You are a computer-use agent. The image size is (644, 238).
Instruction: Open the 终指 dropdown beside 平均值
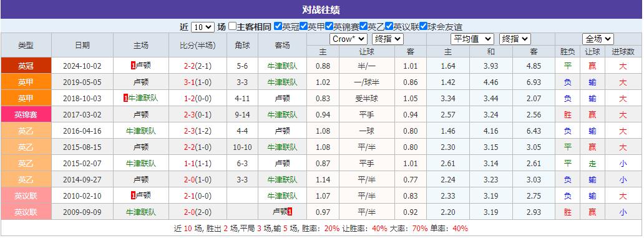click(x=515, y=39)
